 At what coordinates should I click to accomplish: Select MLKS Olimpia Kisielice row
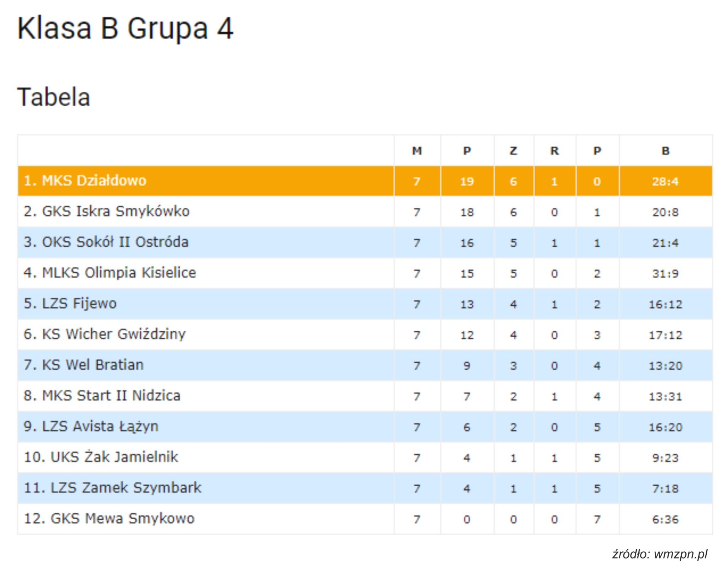click(365, 273)
